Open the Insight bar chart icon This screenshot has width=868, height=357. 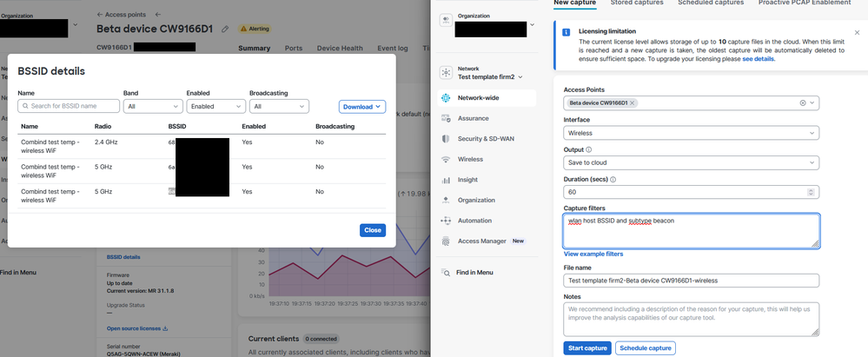446,180
